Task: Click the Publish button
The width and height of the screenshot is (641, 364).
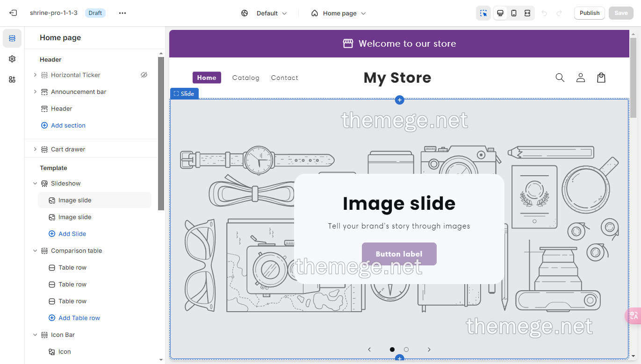Action: 590,13
